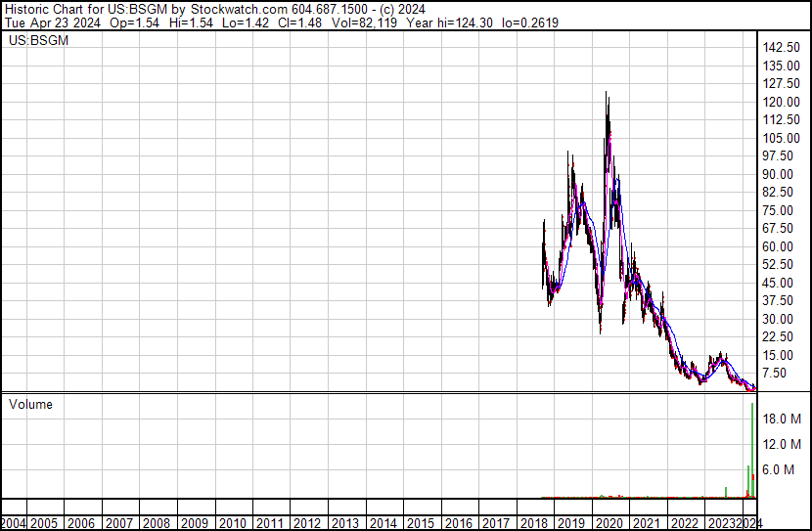Click the 97.50 price axis label
812x531 pixels.
click(x=778, y=156)
